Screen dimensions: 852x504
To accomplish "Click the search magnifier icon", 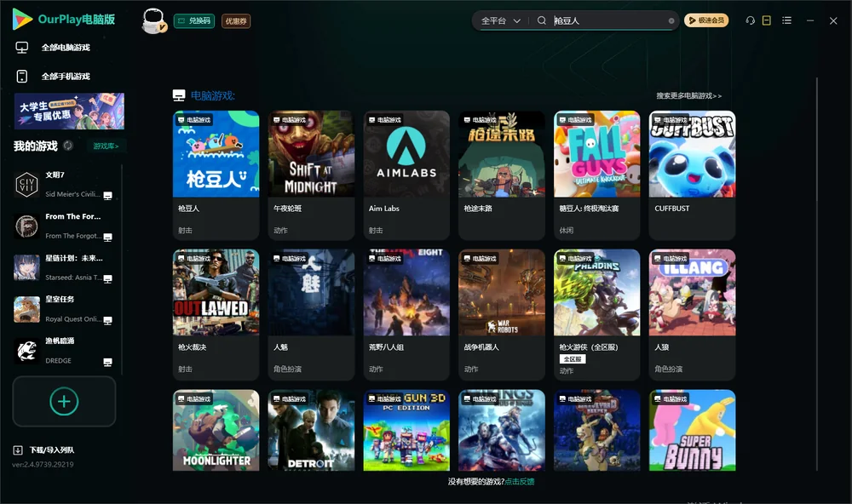I will pyautogui.click(x=542, y=20).
